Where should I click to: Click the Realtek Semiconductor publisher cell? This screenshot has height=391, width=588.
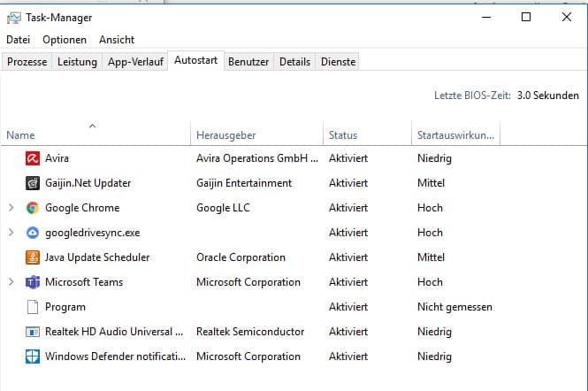[x=250, y=332]
